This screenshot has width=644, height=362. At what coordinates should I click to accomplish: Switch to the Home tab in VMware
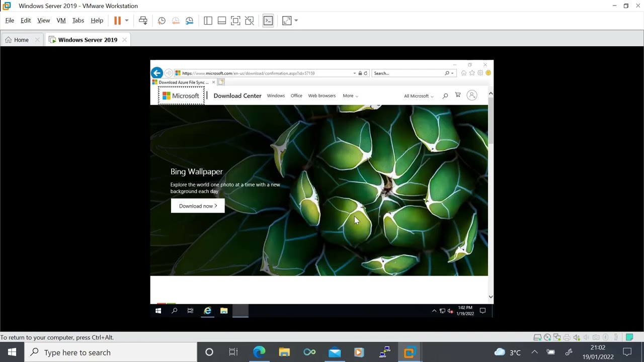(21, 40)
